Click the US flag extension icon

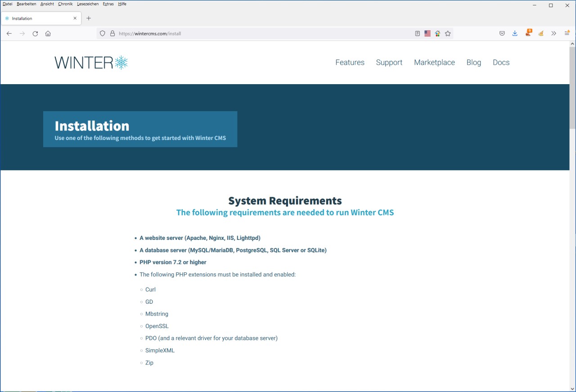point(427,33)
